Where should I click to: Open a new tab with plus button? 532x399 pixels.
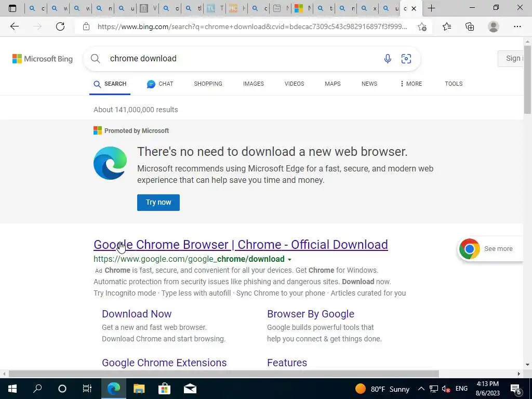coord(431,8)
